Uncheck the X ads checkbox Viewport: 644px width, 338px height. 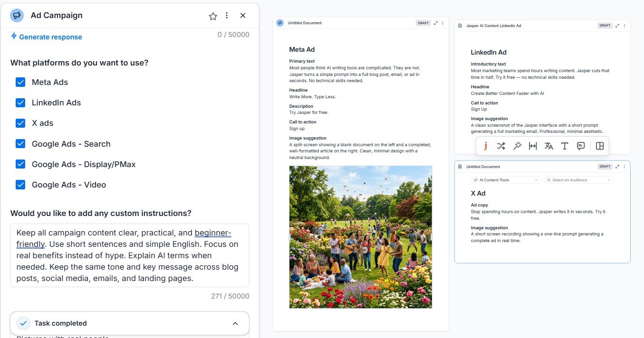pos(20,123)
